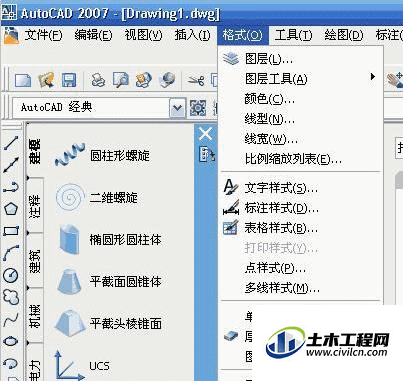The image size is (403, 381).
Task: Click the layers icon beside 图层
Action: [231, 59]
